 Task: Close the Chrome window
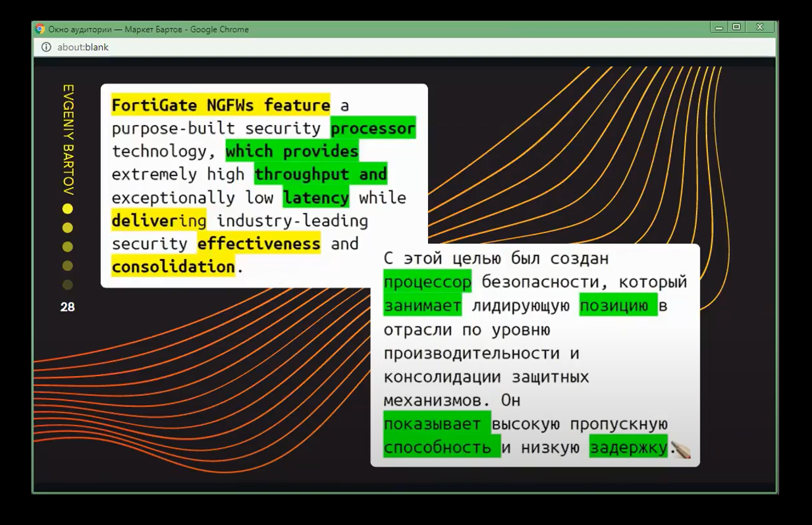click(x=759, y=27)
